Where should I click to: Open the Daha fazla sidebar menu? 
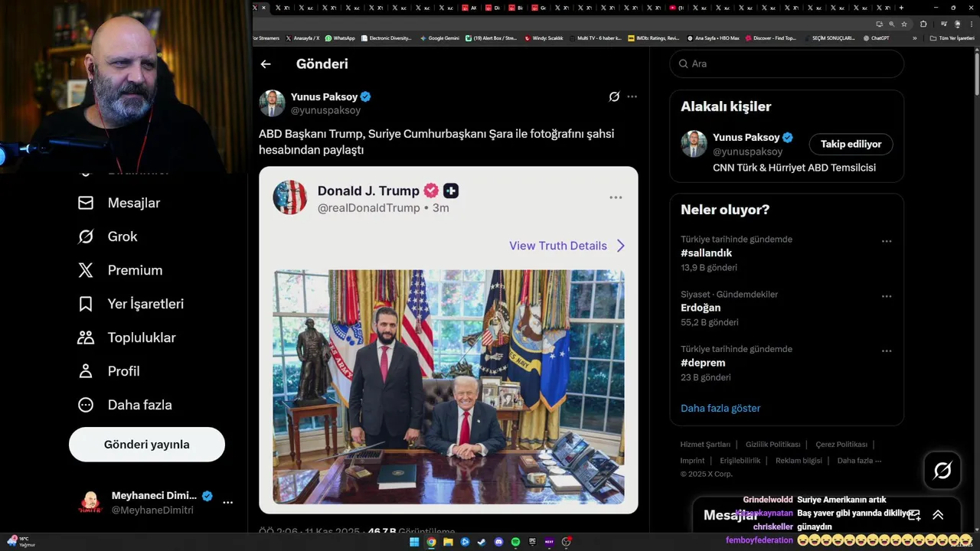(x=125, y=405)
